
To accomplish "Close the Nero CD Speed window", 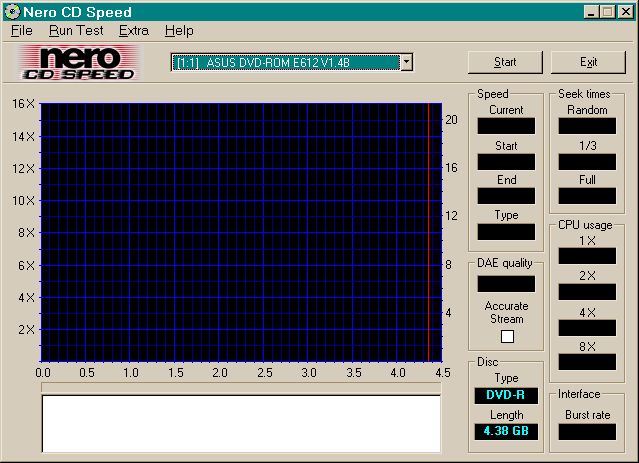I will click(x=625, y=12).
